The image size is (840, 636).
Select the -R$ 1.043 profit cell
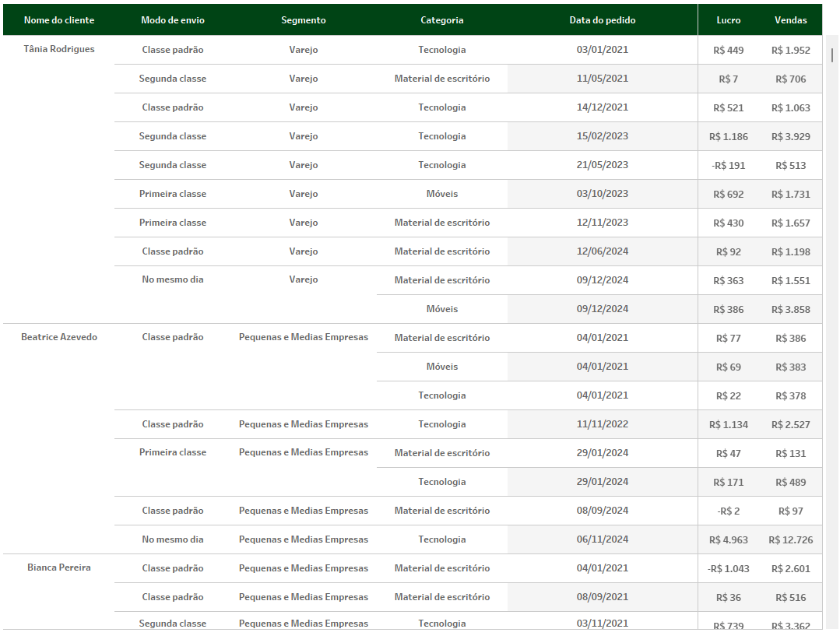(x=729, y=569)
